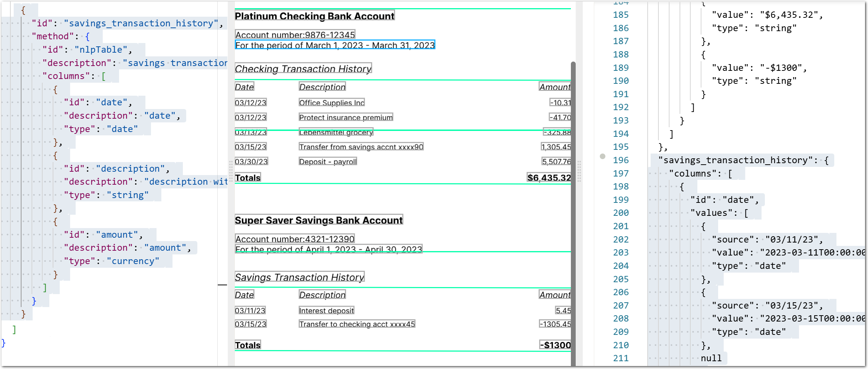Click the amount '5,507.76'

556,162
